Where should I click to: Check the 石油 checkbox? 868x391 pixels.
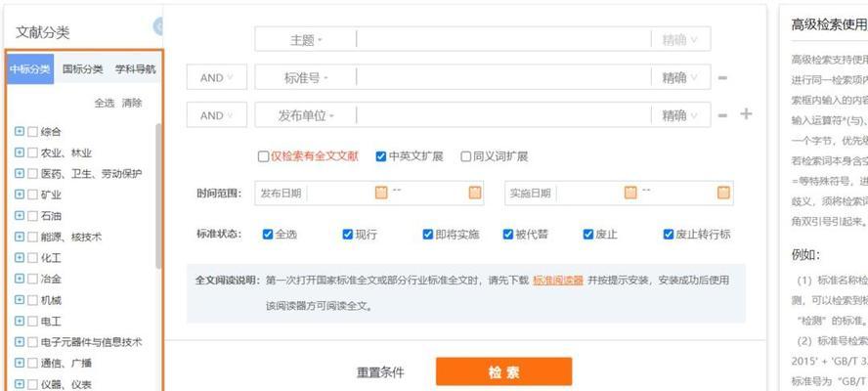pyautogui.click(x=32, y=215)
